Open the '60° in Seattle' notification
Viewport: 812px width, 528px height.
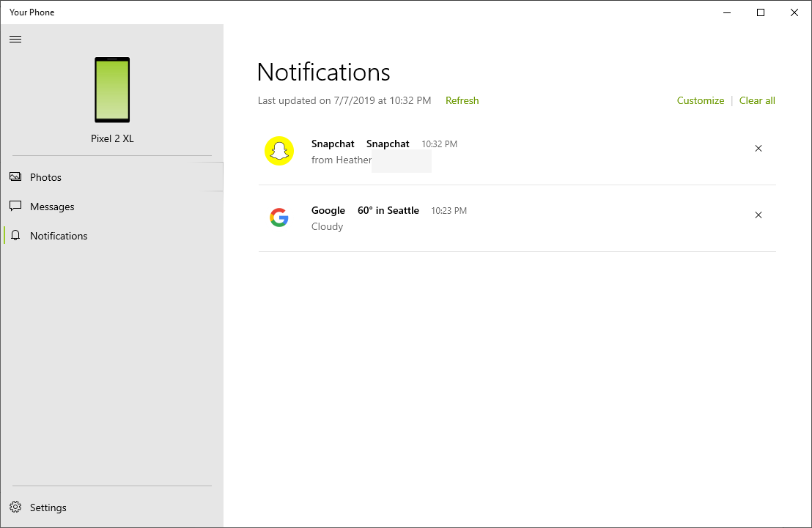point(388,211)
